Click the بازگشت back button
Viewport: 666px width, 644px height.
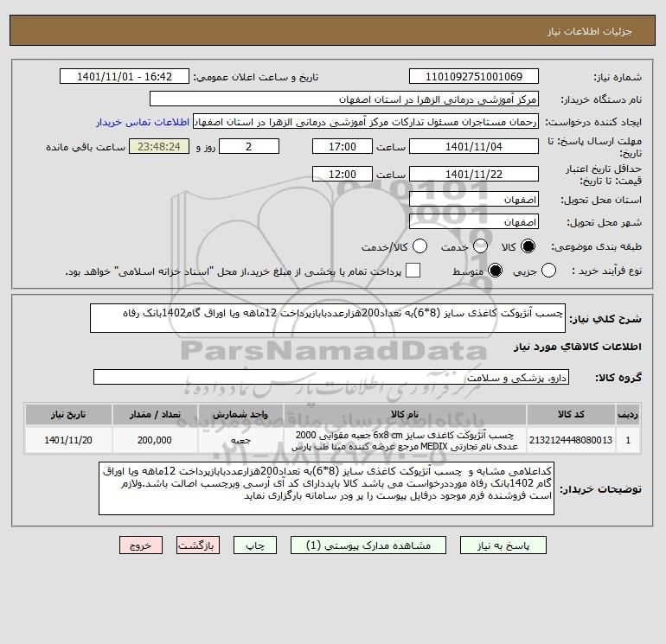[x=198, y=545]
